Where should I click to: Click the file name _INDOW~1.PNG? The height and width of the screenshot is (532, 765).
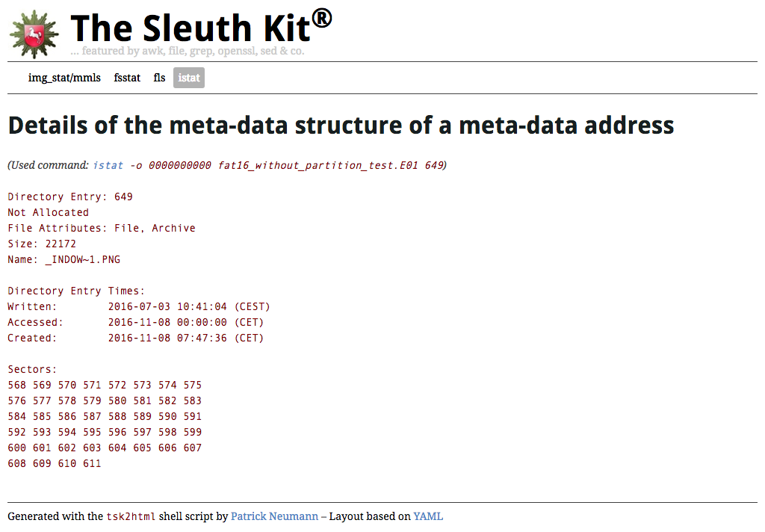(83, 260)
